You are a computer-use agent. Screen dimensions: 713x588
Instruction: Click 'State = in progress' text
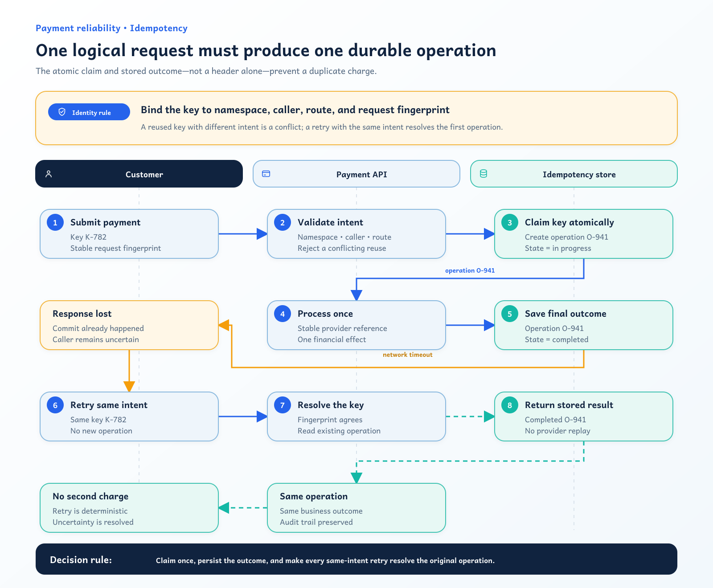[x=558, y=248]
